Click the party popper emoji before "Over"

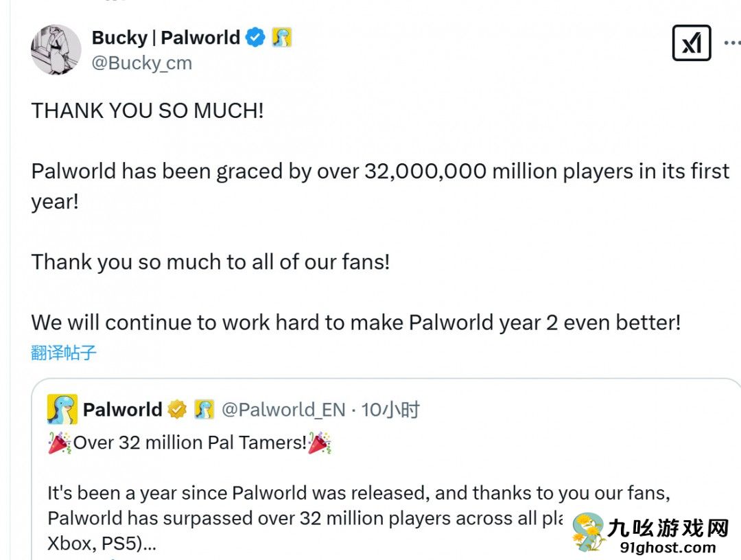coord(60,443)
